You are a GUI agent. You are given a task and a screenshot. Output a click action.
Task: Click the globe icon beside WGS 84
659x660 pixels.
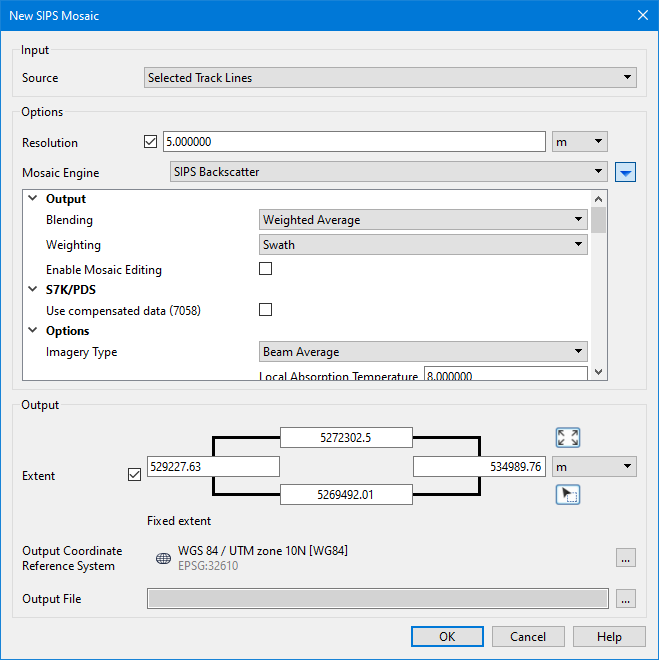[163, 559]
